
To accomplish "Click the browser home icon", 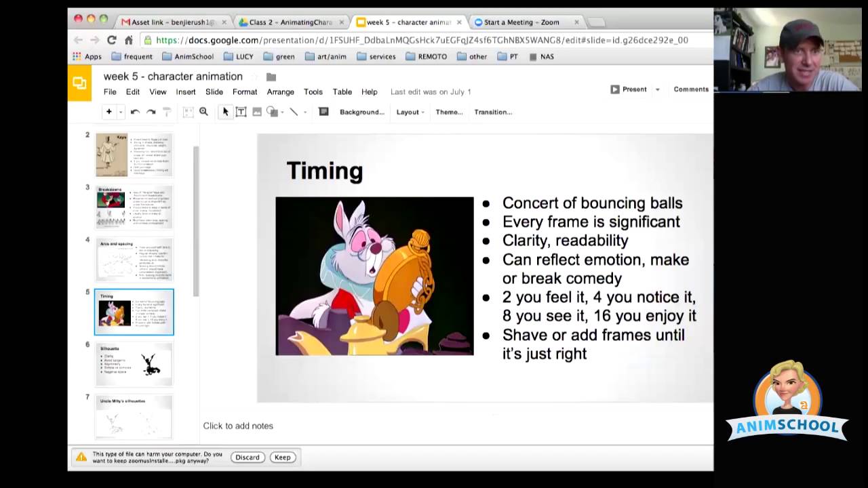I will pyautogui.click(x=129, y=40).
